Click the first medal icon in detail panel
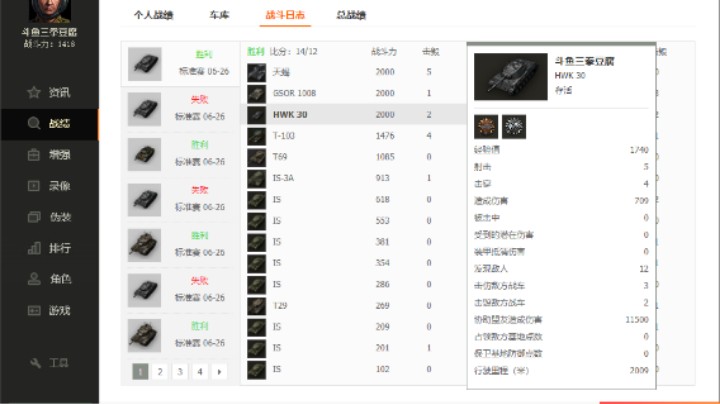 [486, 127]
